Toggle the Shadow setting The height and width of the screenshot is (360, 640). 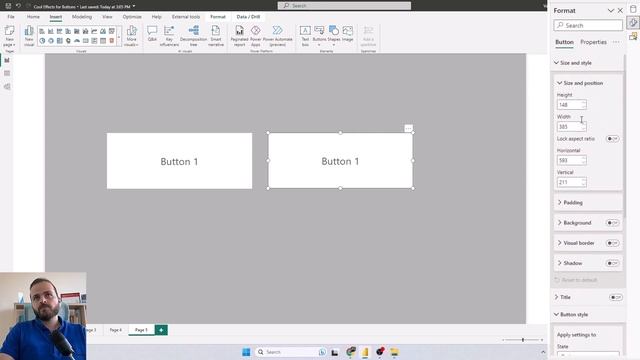612,263
